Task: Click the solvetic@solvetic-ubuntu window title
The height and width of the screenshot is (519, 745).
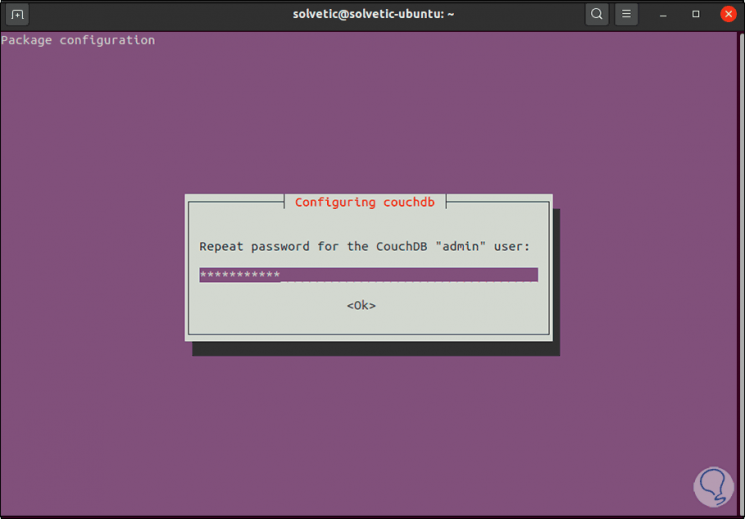Action: [373, 14]
